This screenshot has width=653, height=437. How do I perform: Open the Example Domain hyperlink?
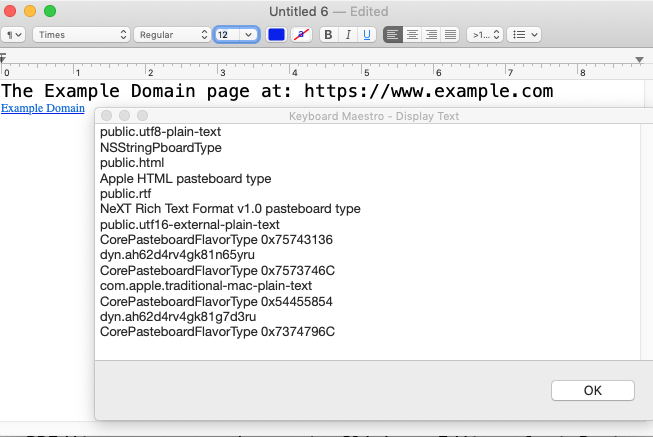(x=42, y=108)
